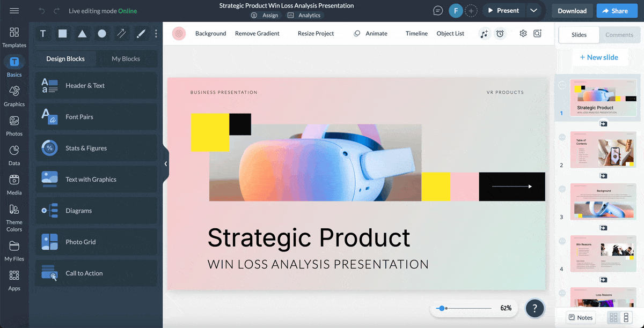Switch to the Comments tab
This screenshot has width=644, height=328.
tap(620, 34)
